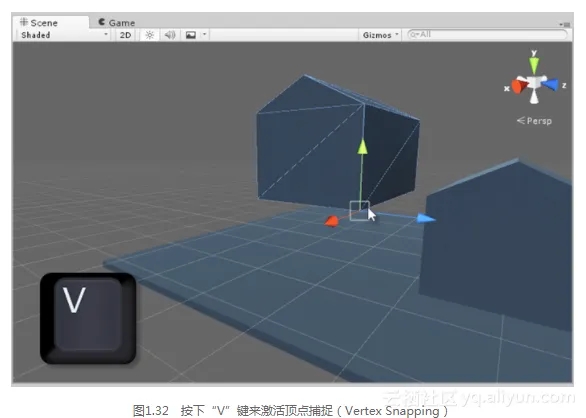The width and height of the screenshot is (586, 418).
Task: Open the scene panel options menu icon
Action: [x=565, y=24]
